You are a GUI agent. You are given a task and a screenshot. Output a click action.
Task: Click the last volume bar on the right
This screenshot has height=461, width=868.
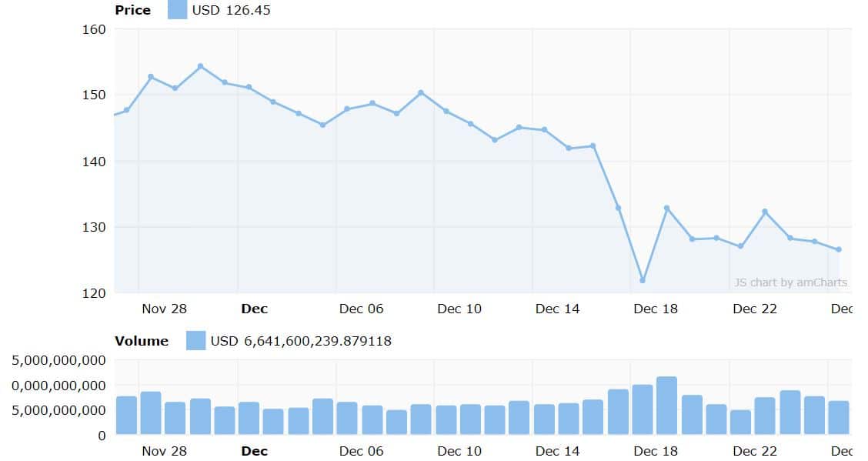click(x=839, y=417)
